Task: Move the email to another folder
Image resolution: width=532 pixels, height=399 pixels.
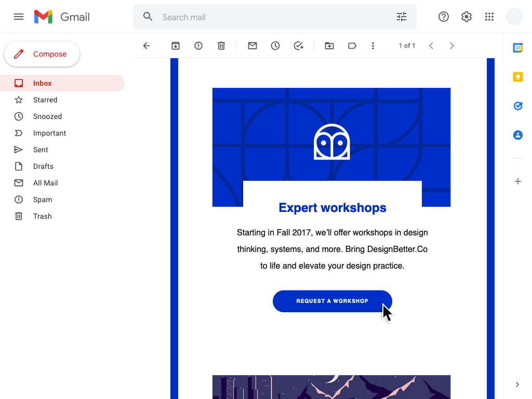Action: [x=329, y=46]
